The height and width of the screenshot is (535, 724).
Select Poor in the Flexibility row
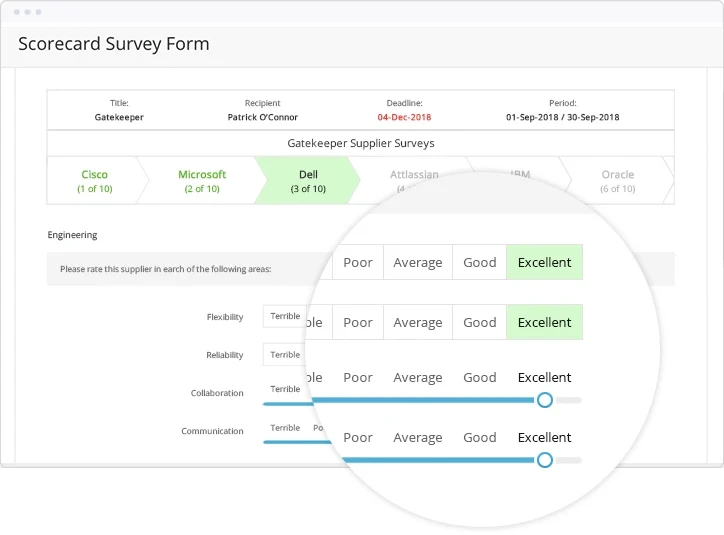tap(358, 322)
